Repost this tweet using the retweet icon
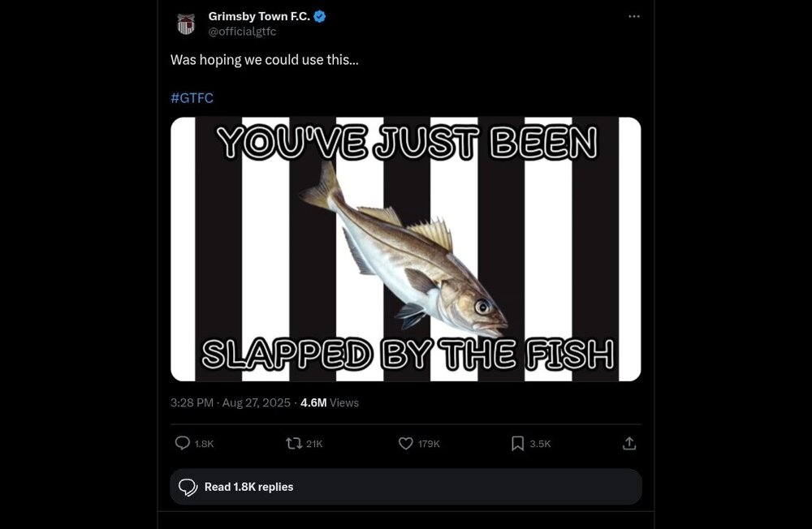This screenshot has height=529, width=812. 295,443
